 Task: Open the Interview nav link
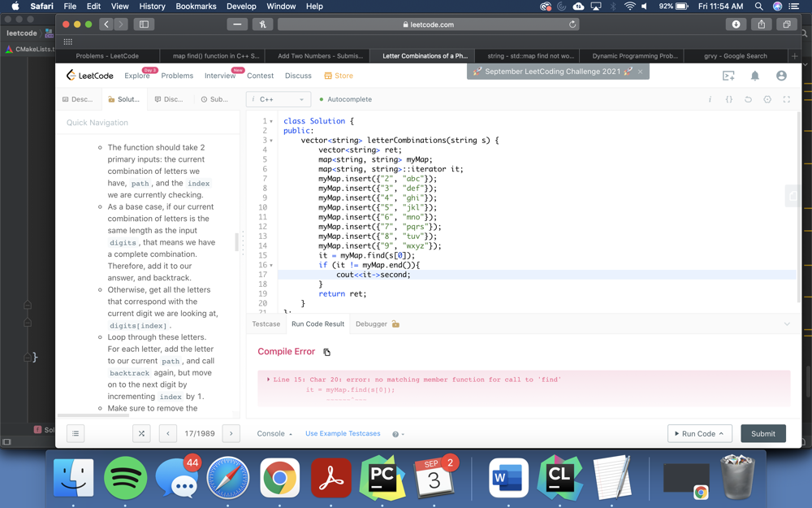click(x=220, y=76)
